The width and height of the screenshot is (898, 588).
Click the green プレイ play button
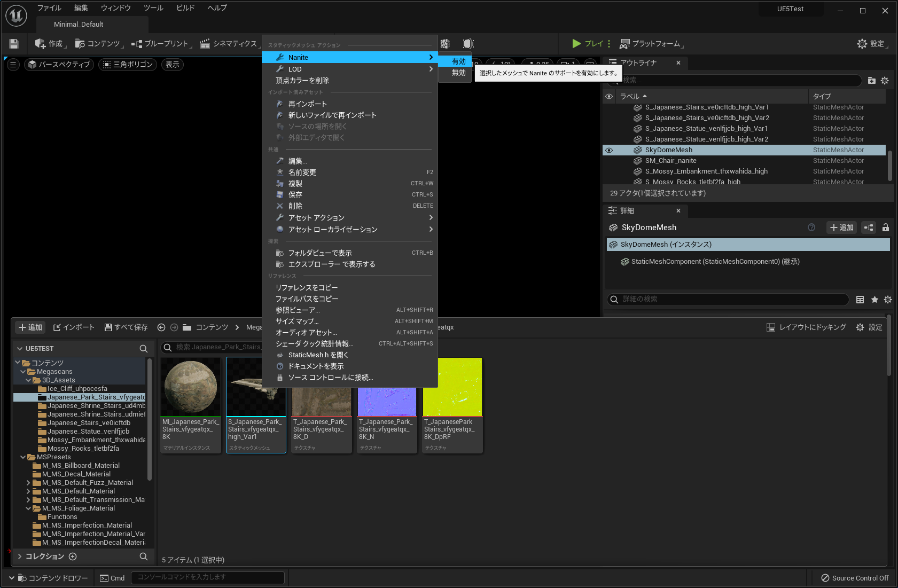(587, 44)
